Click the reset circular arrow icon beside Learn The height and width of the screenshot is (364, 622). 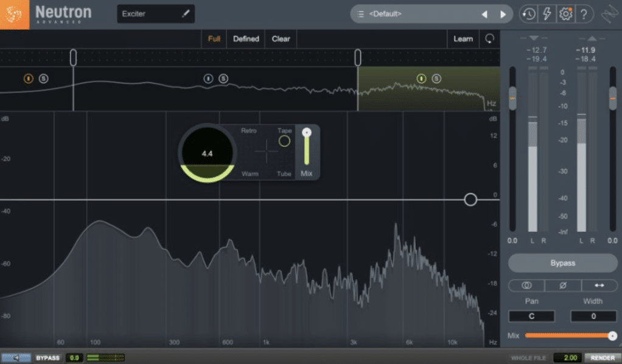[490, 38]
